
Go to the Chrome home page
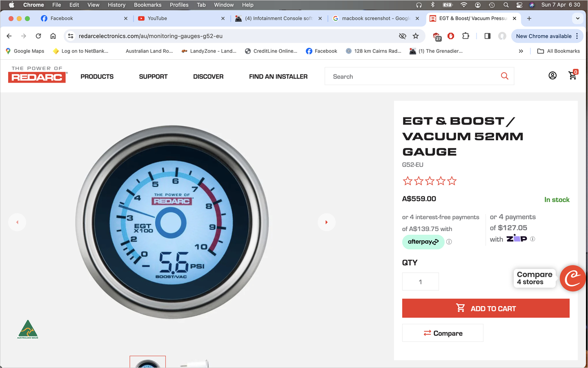53,36
